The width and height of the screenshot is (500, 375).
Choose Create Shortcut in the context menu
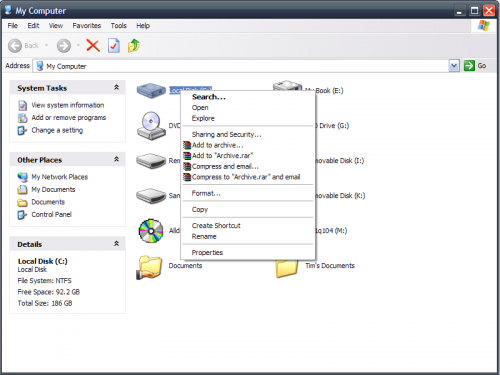248,226
